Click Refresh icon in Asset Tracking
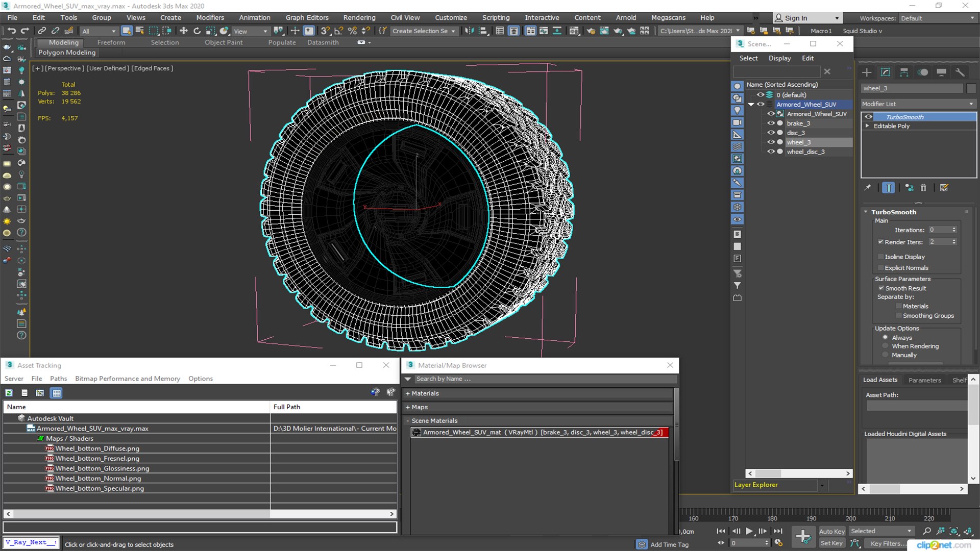980x551 pixels. tap(9, 393)
